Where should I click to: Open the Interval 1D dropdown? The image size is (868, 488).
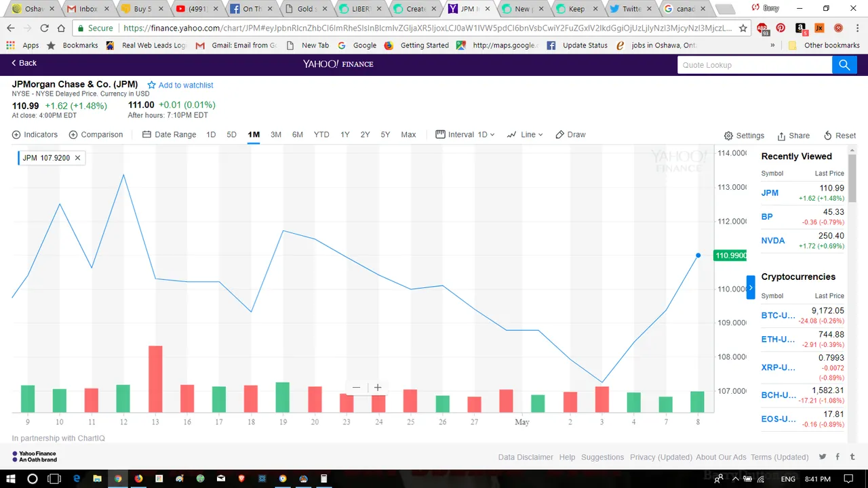tap(465, 134)
